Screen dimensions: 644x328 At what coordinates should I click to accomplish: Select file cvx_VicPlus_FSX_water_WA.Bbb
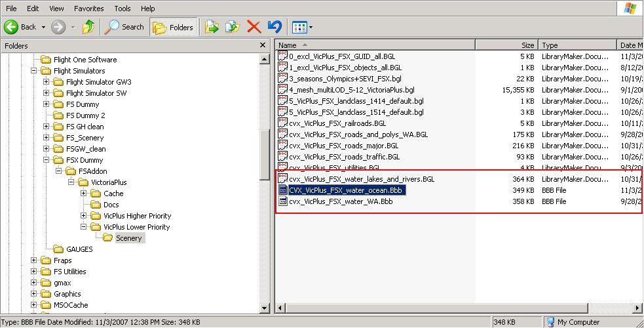pos(341,201)
